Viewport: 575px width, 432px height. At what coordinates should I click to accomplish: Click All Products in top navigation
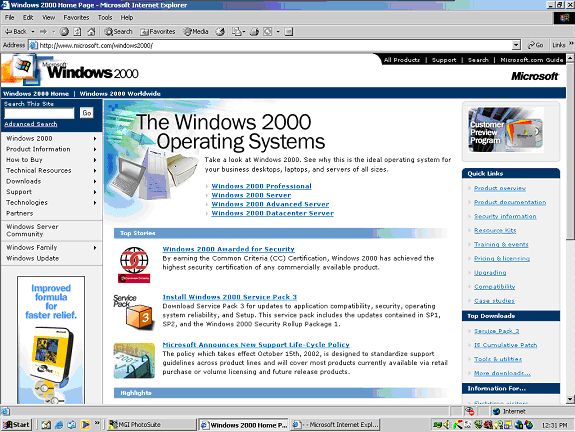(402, 60)
